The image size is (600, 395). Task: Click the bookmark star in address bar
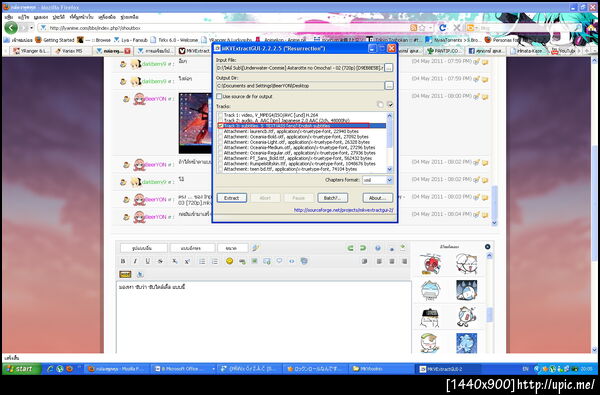(422, 28)
